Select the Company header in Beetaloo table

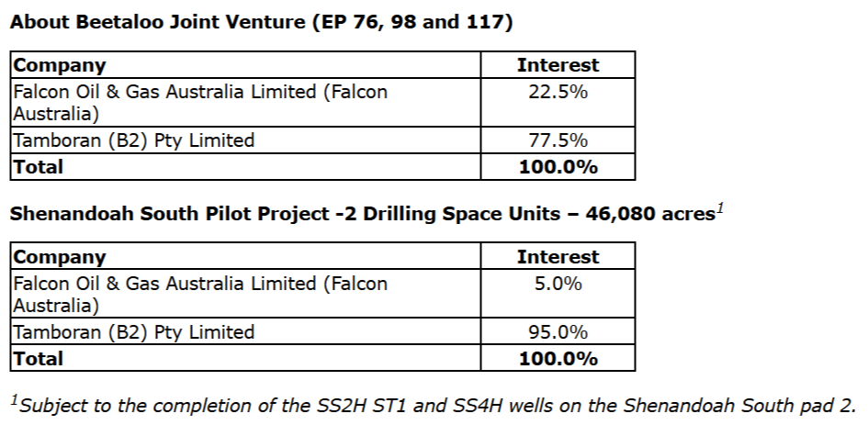[x=60, y=65]
